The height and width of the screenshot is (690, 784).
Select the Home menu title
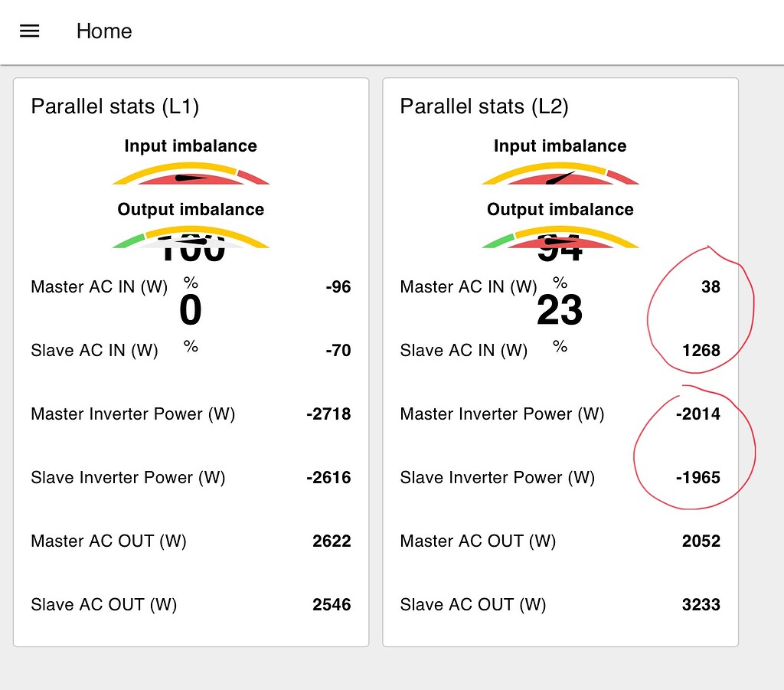(x=103, y=31)
